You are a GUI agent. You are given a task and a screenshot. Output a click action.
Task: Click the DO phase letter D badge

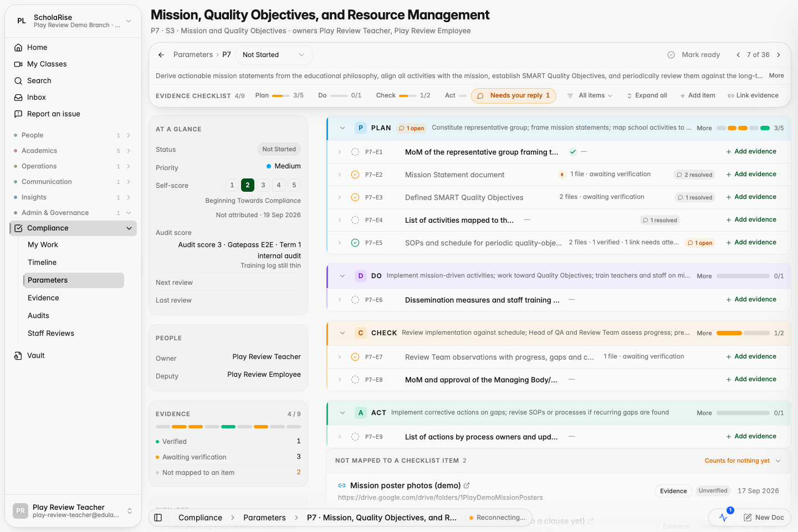point(361,276)
